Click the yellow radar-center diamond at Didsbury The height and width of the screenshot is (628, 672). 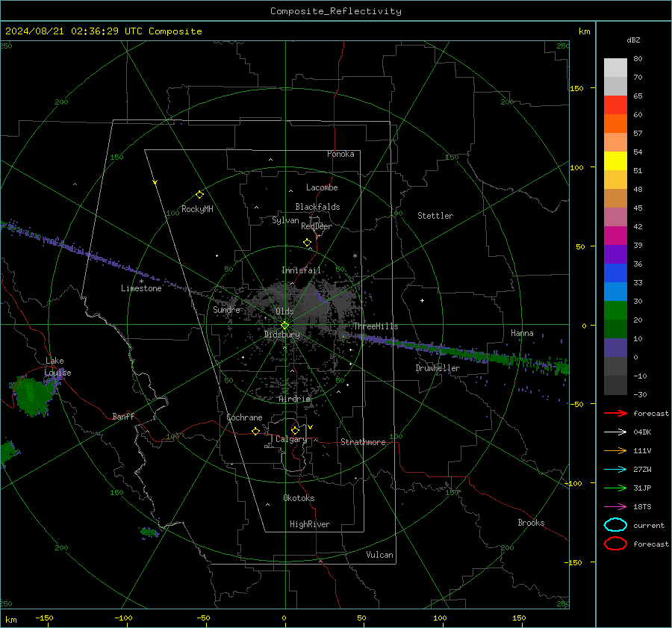[x=284, y=326]
